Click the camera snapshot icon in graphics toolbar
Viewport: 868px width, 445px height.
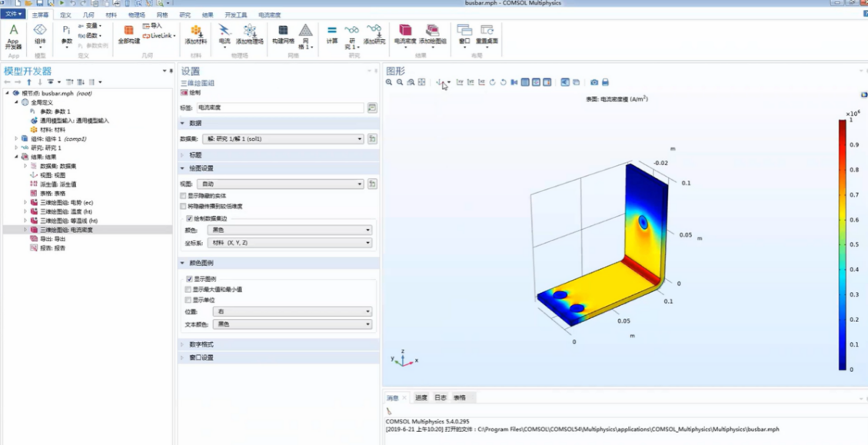[594, 82]
